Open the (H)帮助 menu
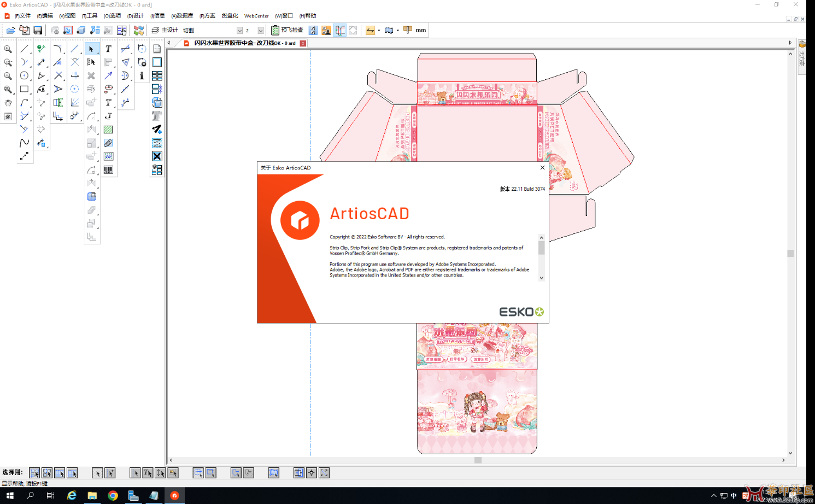The height and width of the screenshot is (504, 815). [x=308, y=16]
